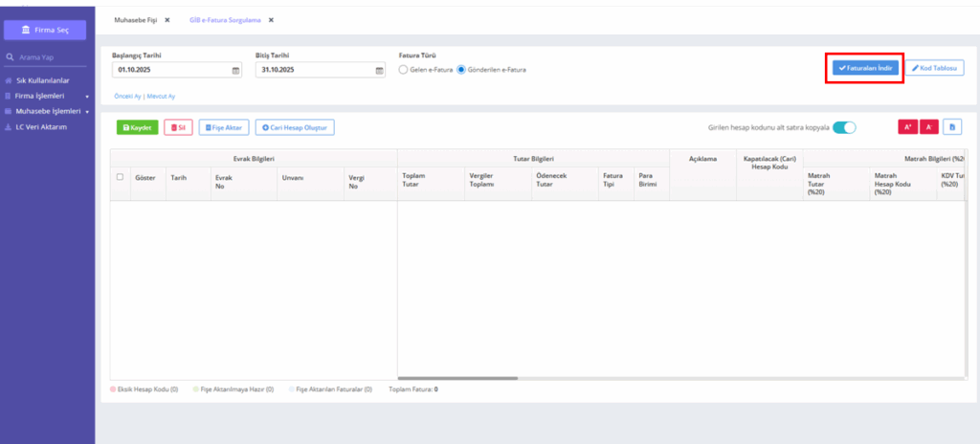Click the Eksik Hesap Kodu (0) legend

[x=145, y=388]
